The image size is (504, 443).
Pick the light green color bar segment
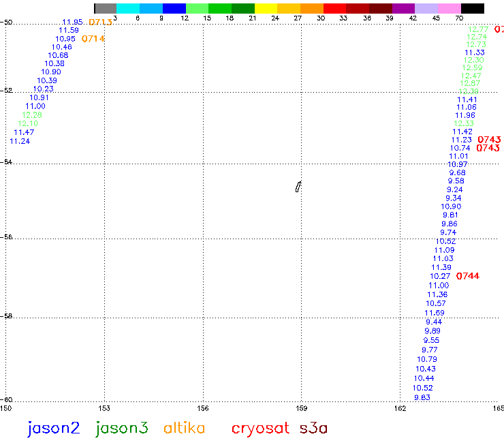point(197,8)
